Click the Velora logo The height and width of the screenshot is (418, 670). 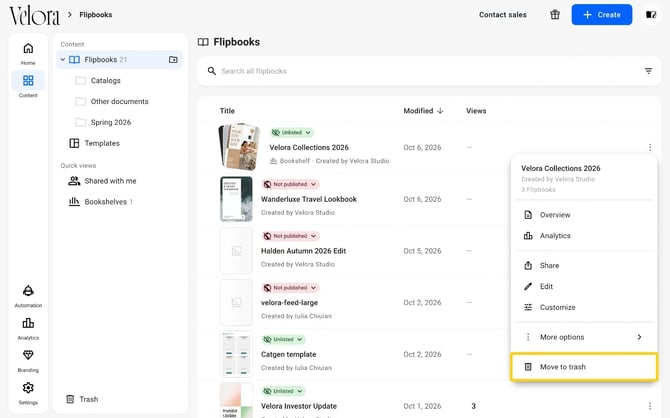click(34, 15)
